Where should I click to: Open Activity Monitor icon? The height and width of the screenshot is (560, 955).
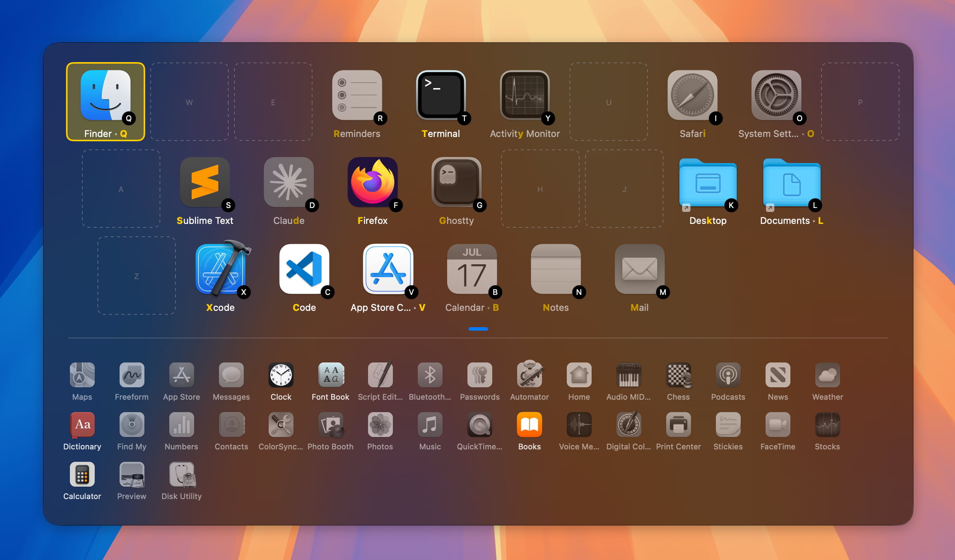coord(524,95)
